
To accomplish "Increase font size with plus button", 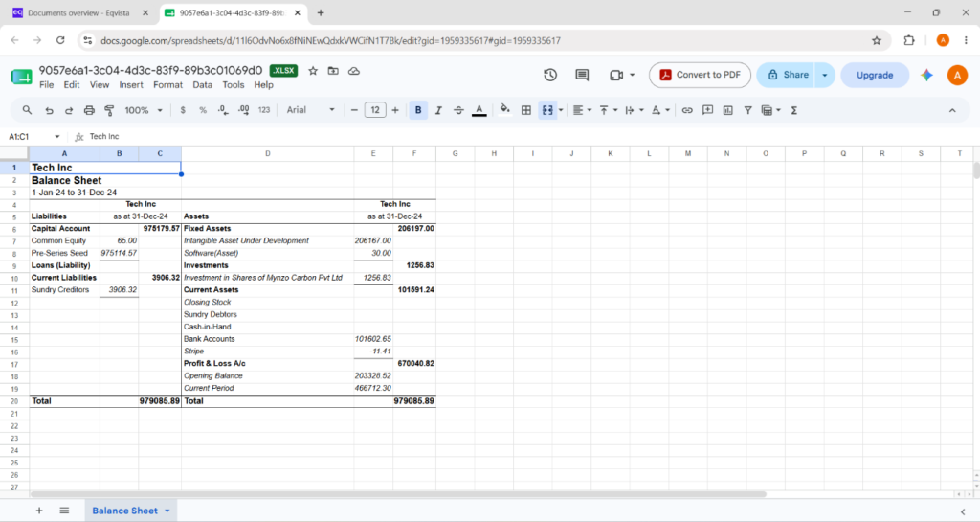I will [395, 110].
